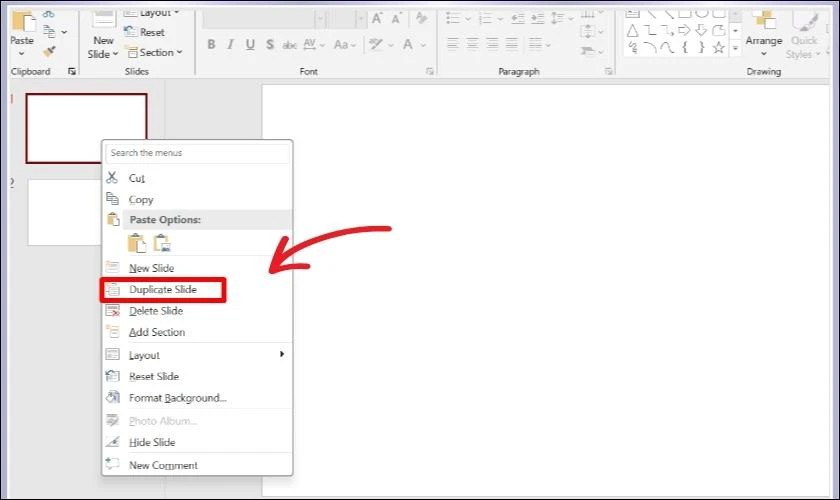Apply numbered list formatting

[485, 19]
